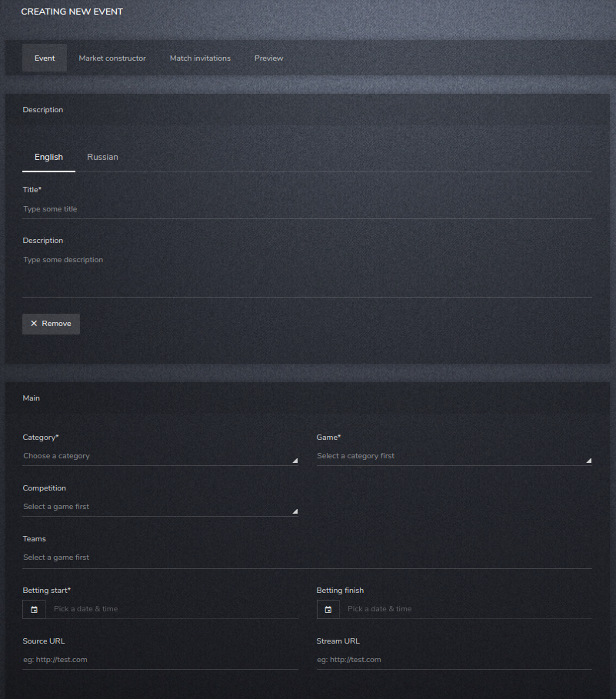Screen dimensions: 616x699
Task: Focus the Source URL input field
Action: [161, 660]
